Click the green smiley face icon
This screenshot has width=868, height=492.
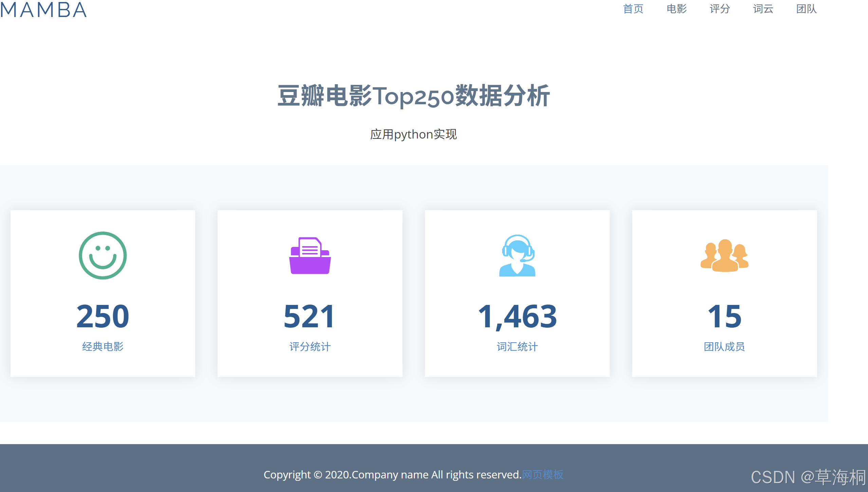(x=103, y=255)
